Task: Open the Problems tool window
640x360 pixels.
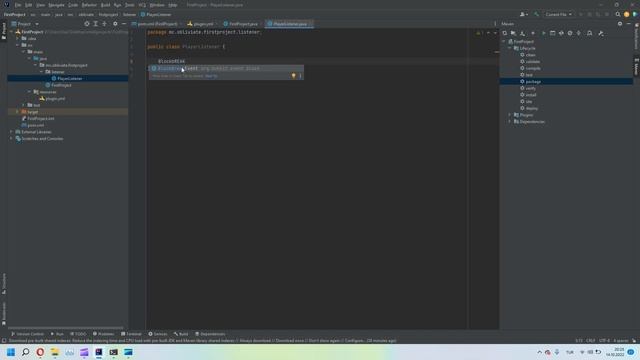Action: tap(103, 334)
